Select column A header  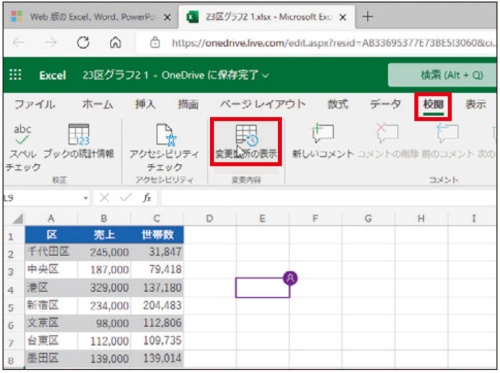[x=51, y=219]
